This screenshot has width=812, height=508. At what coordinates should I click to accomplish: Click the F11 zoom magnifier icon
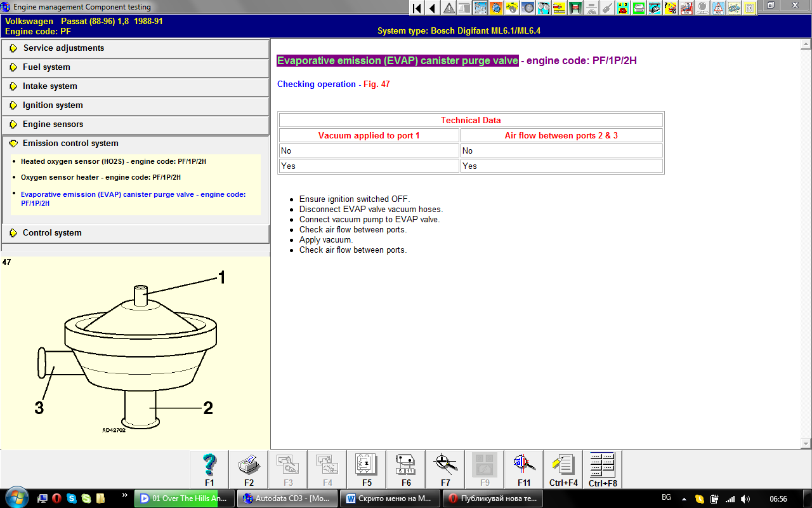pyautogui.click(x=523, y=465)
